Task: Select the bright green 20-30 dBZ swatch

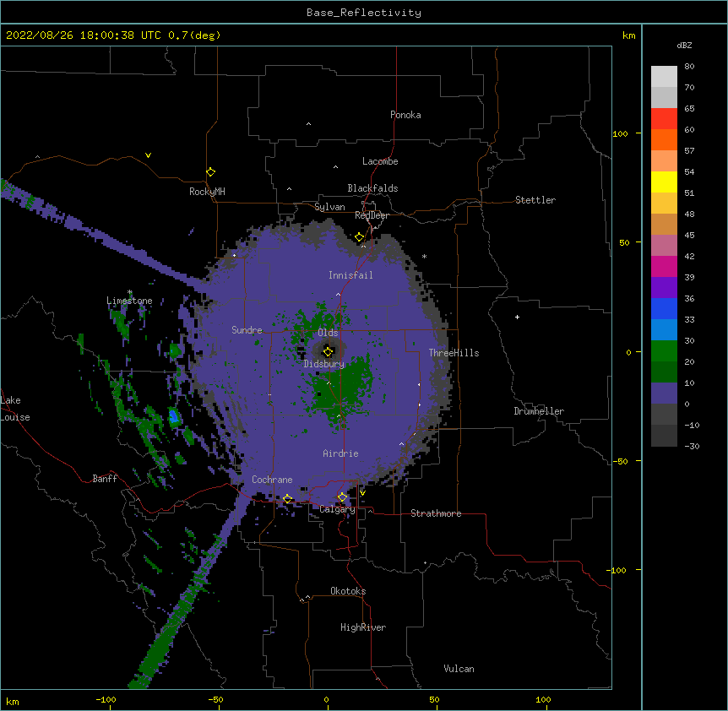Action: [664, 351]
